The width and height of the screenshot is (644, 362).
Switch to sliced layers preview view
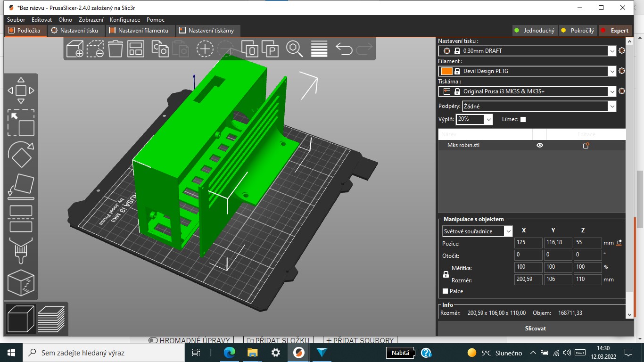tap(51, 319)
